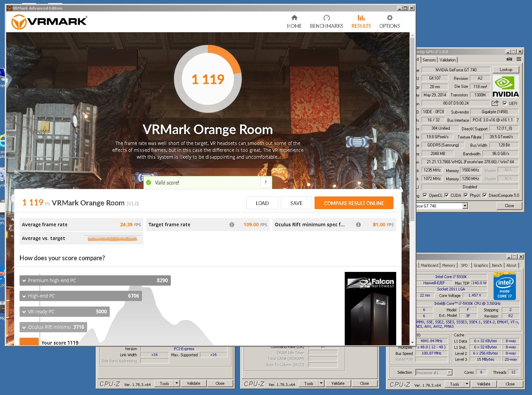Toggle DirectCompute 5.0 checkbox
The height and width of the screenshot is (395, 532).
coord(485,195)
